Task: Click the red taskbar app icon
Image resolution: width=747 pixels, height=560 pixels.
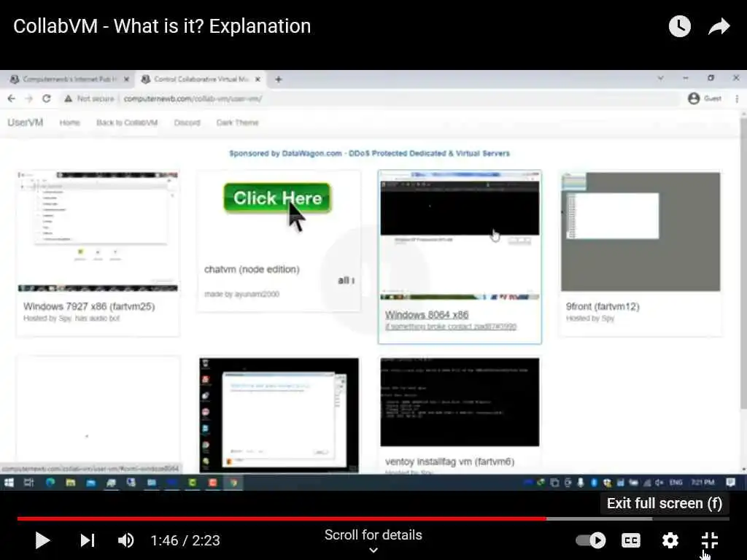Action: tap(213, 483)
